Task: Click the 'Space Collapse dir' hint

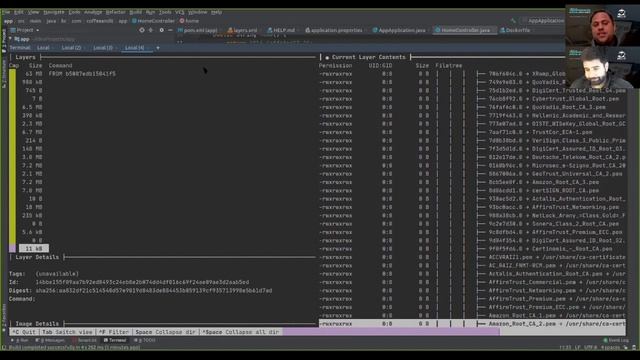Action: coord(165,332)
